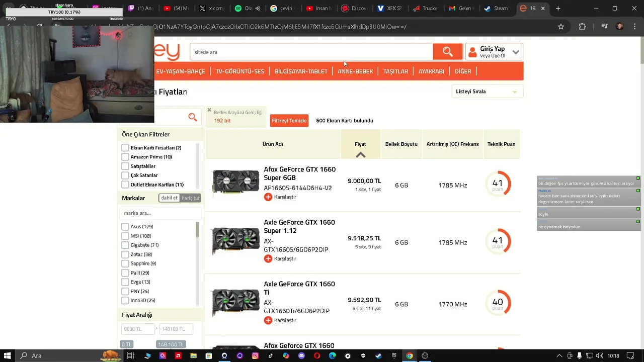
Task: Click the orange search magnifier button
Action: pyautogui.click(x=447, y=52)
